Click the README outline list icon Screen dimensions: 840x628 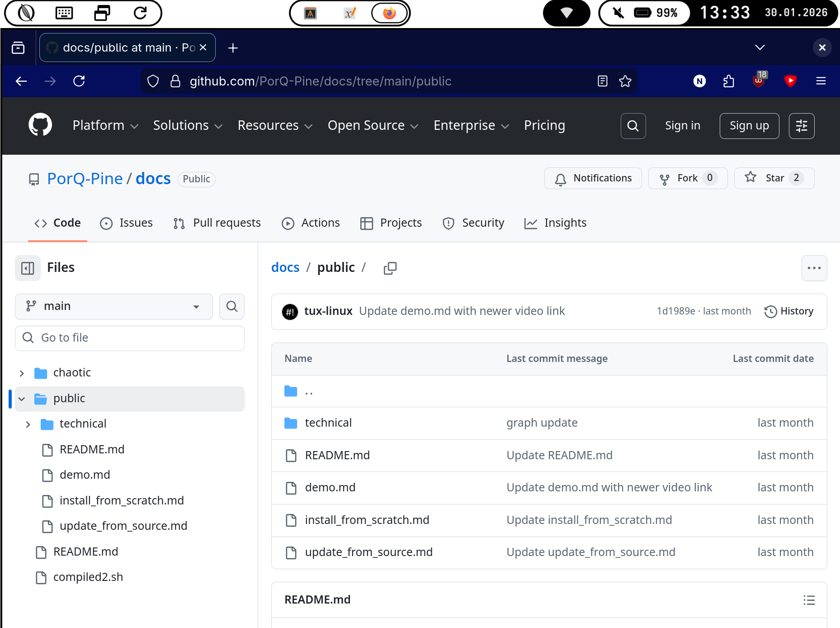pos(809,600)
